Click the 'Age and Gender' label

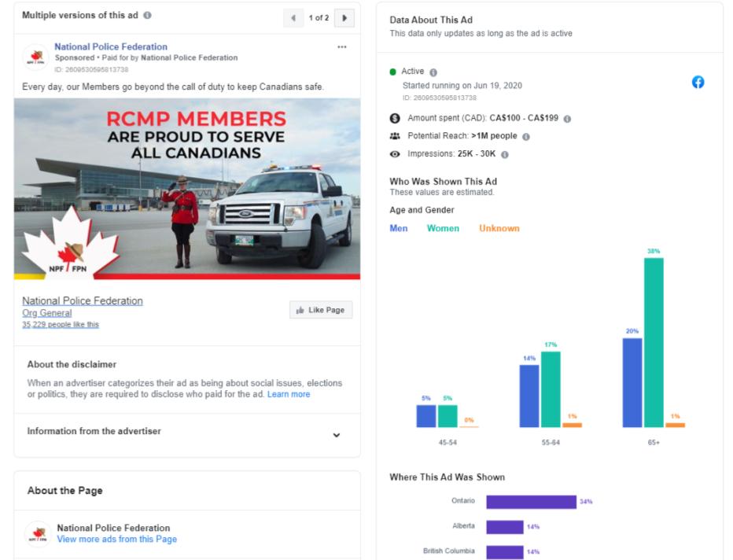pos(422,210)
